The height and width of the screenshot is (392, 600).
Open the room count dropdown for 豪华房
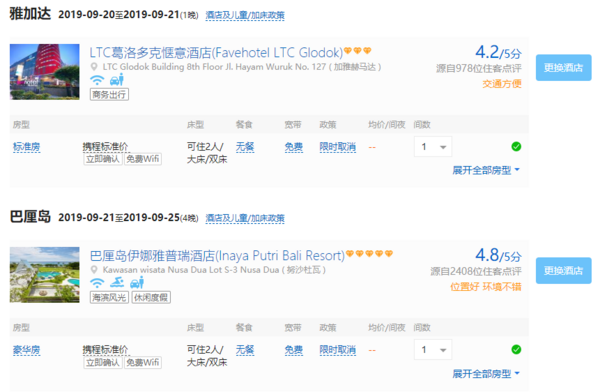pyautogui.click(x=433, y=350)
